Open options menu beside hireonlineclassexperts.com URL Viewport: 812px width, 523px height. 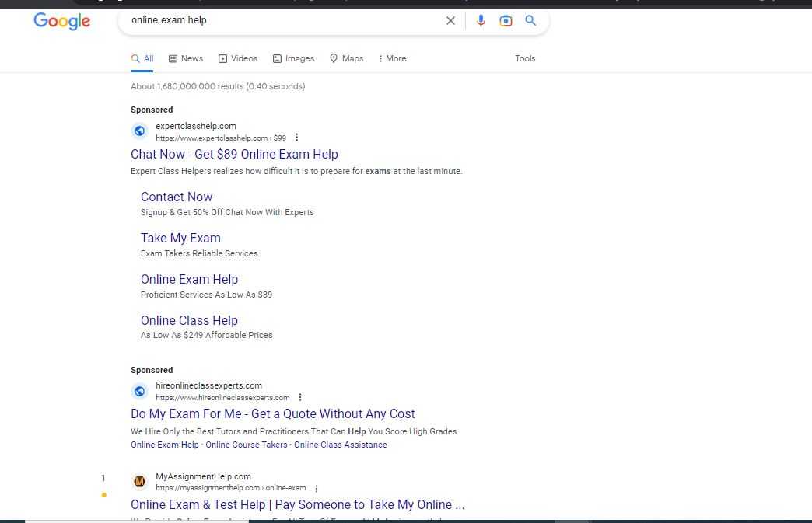coord(300,397)
